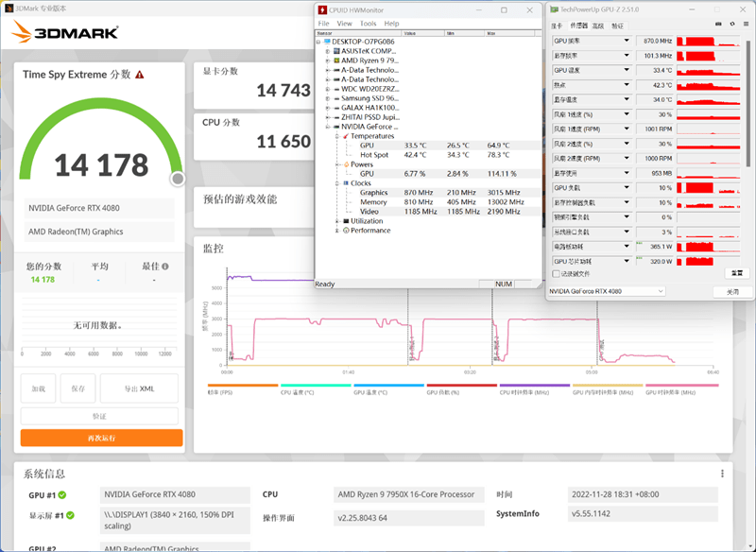
Task: Click the info icon next to 最佳
Action: [165, 267]
